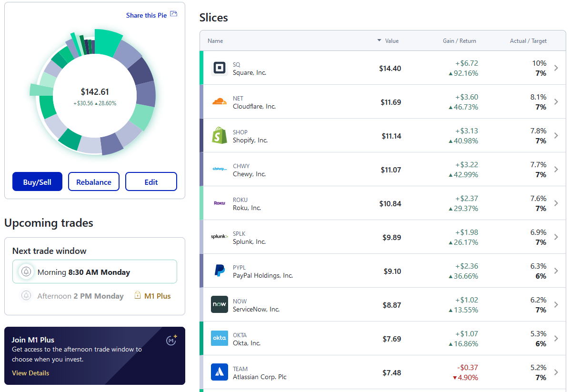Click the Roku logo
The width and height of the screenshot is (570, 392).
click(219, 203)
